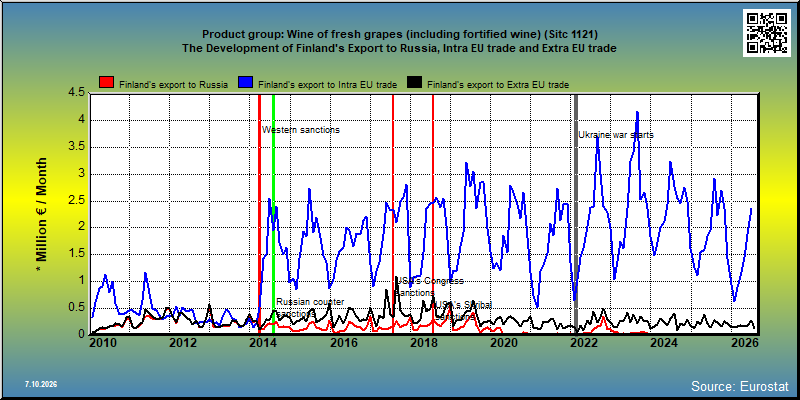Click the y-axis value 0.5
This screenshot has height=400, width=800.
click(77, 308)
